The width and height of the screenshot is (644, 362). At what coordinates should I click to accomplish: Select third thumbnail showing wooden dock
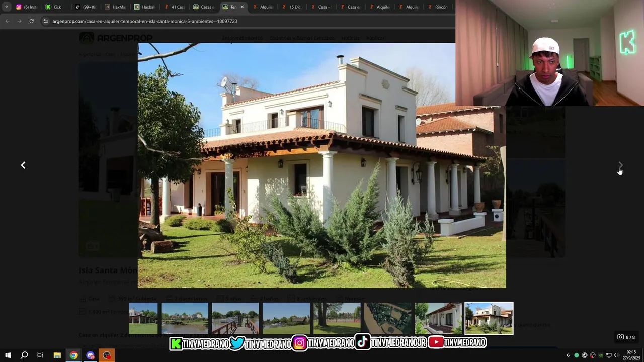235,318
